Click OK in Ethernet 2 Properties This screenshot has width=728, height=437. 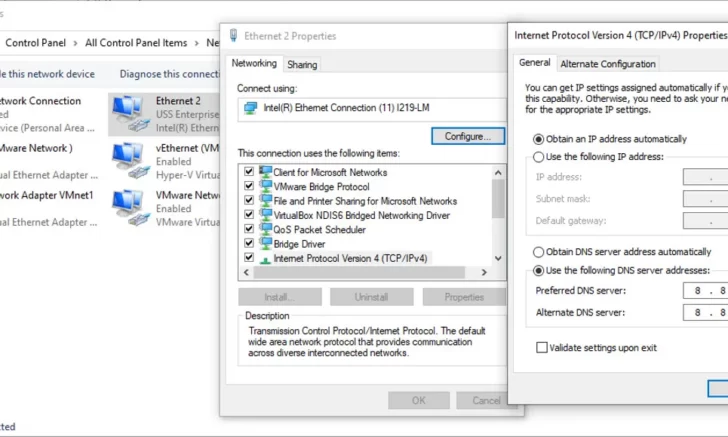(x=419, y=400)
